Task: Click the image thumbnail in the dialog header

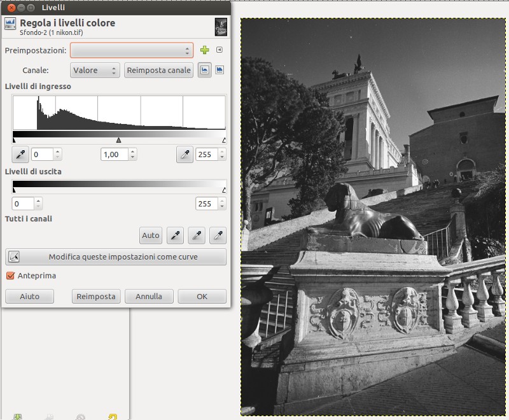Action: click(x=221, y=27)
